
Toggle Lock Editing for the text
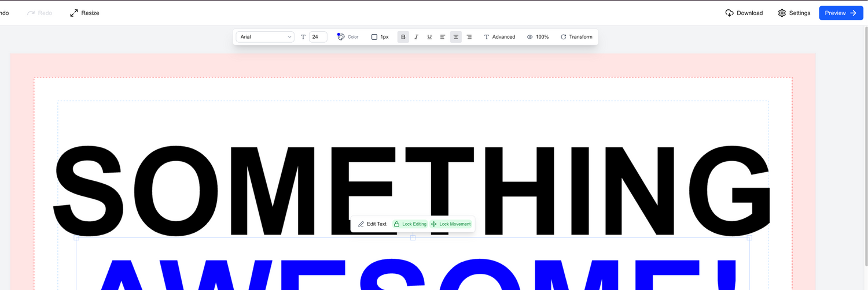[x=410, y=224]
